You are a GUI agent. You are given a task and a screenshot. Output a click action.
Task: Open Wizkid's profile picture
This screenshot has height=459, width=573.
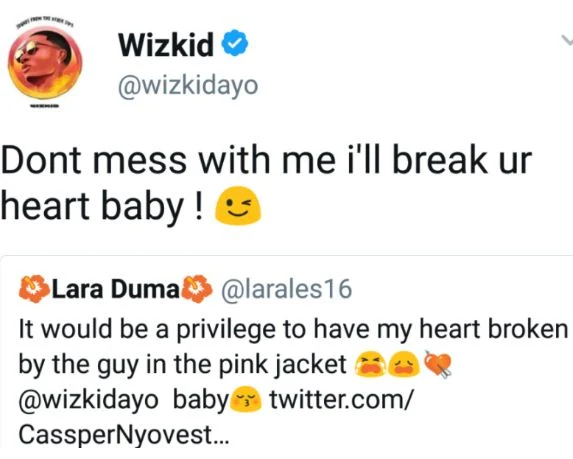pos(45,64)
